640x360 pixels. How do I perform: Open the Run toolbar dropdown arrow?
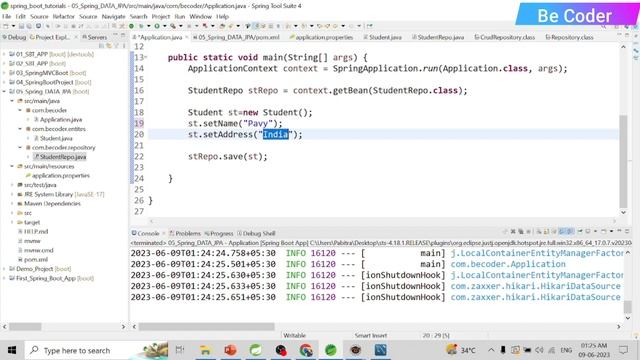coord(164,26)
